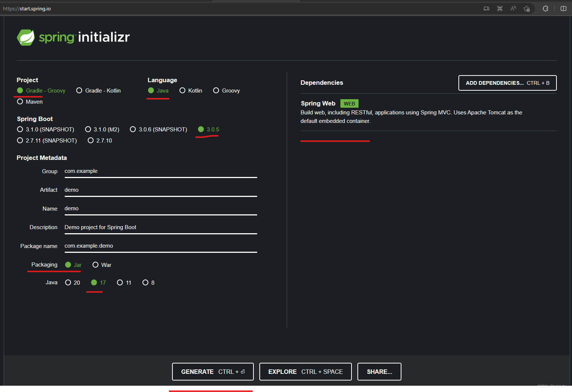572x392 pixels.
Task: Click the Spring Boot section heading
Action: [x=35, y=119]
